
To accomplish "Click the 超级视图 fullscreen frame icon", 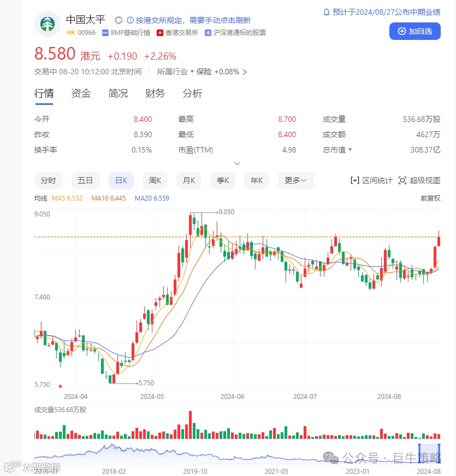I will [402, 181].
